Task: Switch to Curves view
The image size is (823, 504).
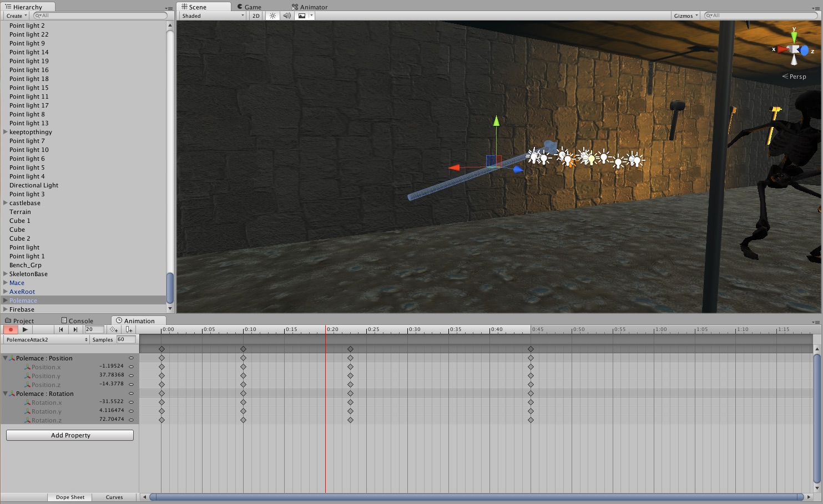Action: [114, 497]
